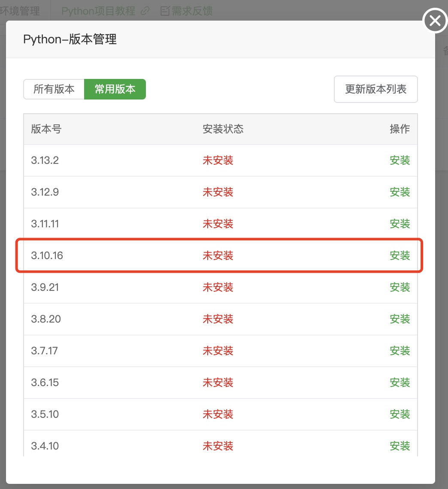Install Python 3.9.21
The width and height of the screenshot is (448, 489).
(400, 287)
